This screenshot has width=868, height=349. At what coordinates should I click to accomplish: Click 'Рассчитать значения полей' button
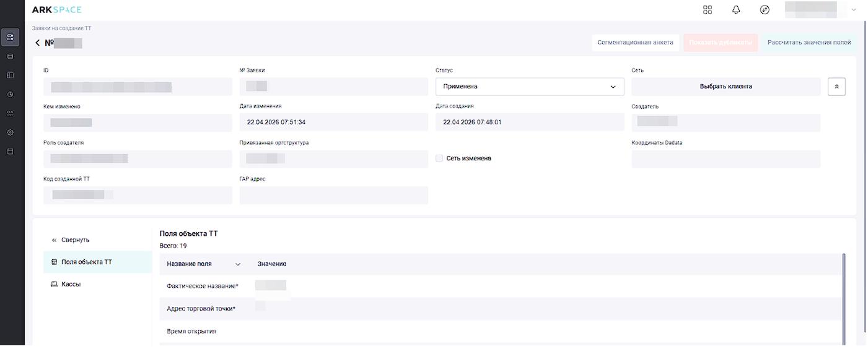(x=809, y=43)
